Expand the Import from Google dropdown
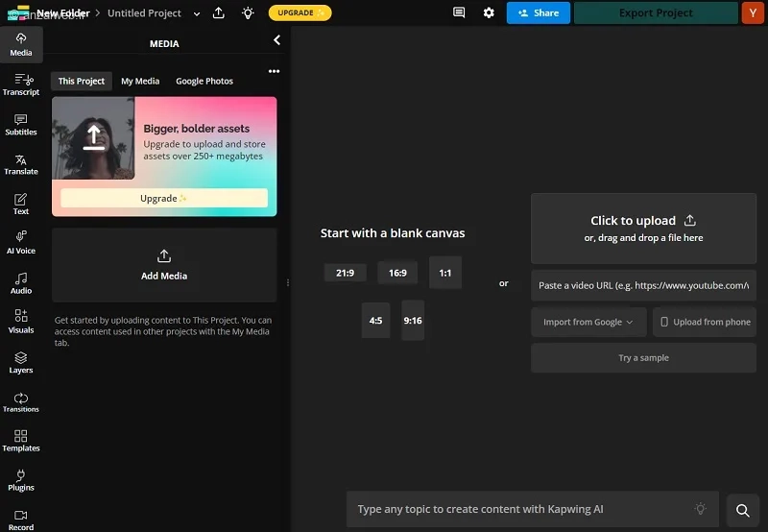The width and height of the screenshot is (768, 532). (588, 322)
